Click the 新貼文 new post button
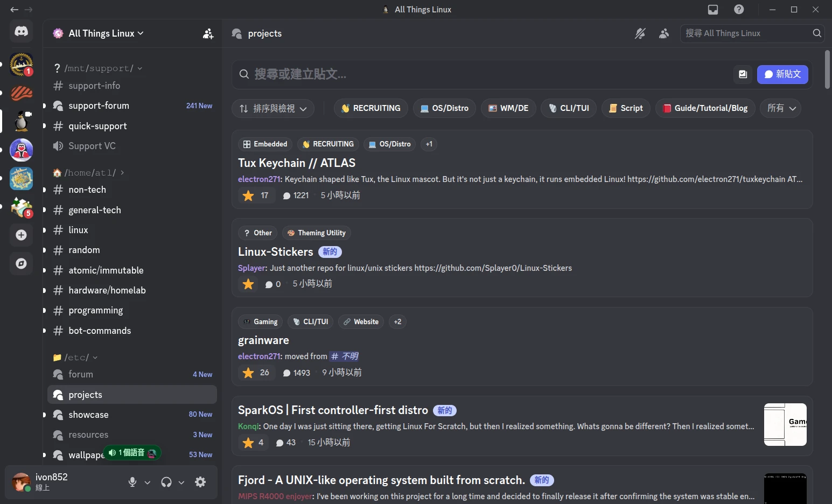 782,74
